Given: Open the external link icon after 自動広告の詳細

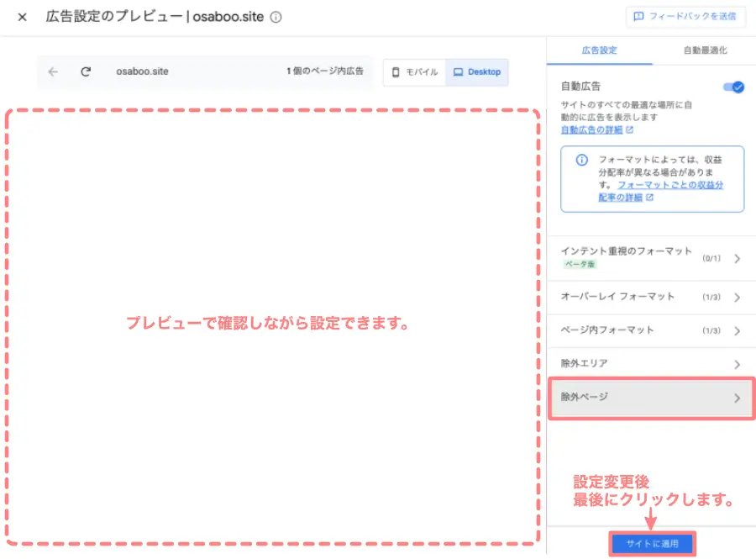Looking at the screenshot, I should click(629, 129).
